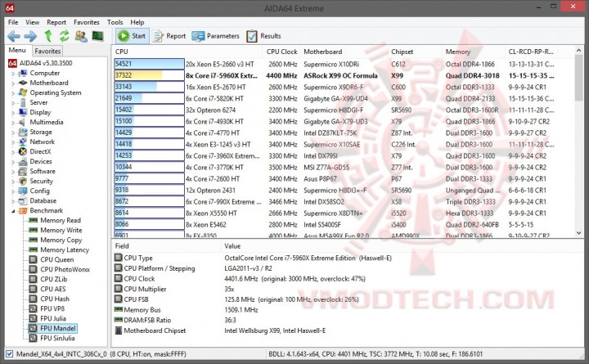Open the Favorites menu
Image resolution: width=589 pixels, height=364 pixels.
[87, 22]
